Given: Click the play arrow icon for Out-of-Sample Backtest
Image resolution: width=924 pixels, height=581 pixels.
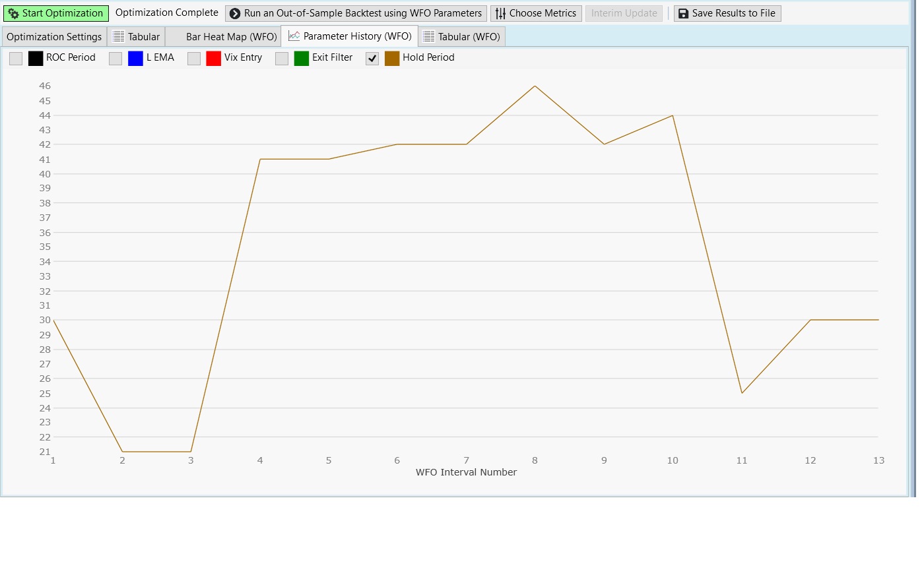Looking at the screenshot, I should [235, 14].
